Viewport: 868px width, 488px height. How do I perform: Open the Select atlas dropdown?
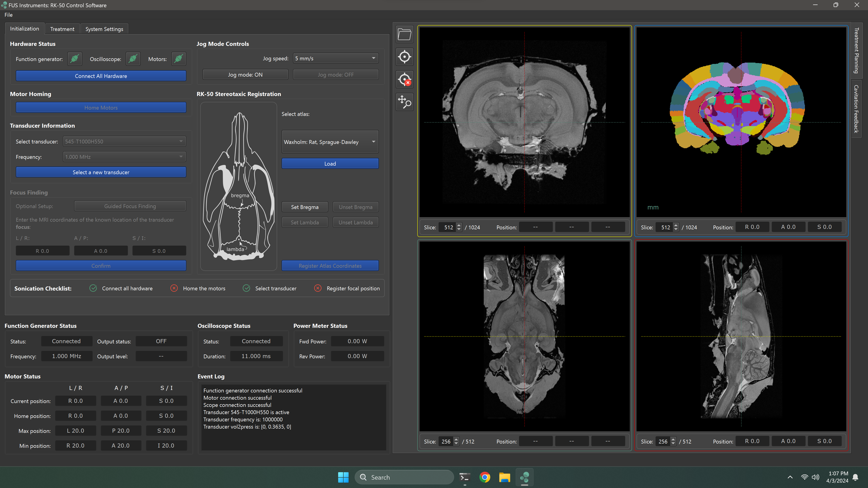click(x=330, y=142)
